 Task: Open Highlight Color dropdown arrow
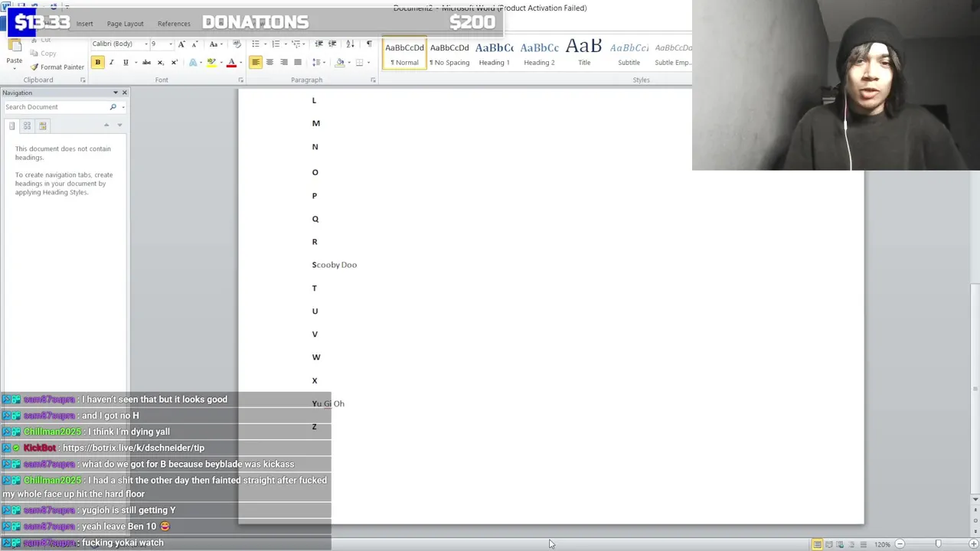(220, 63)
